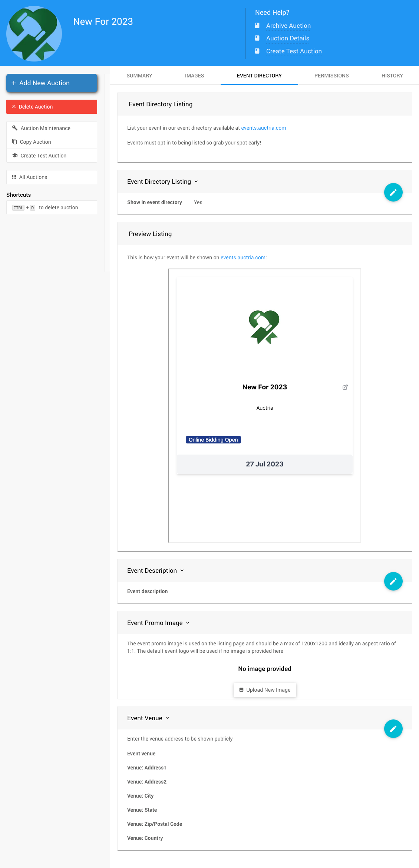This screenshot has height=868, width=419.
Task: Open the History tab
Action: [x=392, y=76]
